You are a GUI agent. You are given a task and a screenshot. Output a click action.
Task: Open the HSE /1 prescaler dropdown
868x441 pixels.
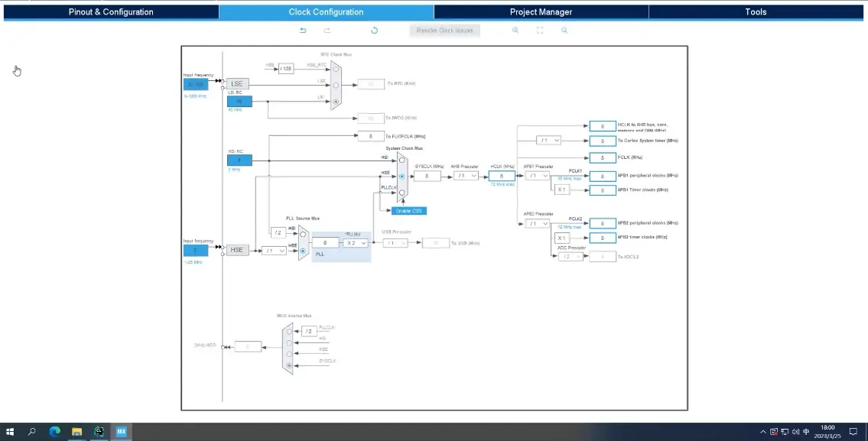pyautogui.click(x=274, y=251)
